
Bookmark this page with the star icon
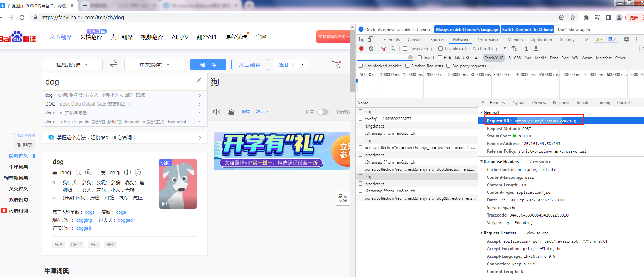pyautogui.click(x=573, y=18)
